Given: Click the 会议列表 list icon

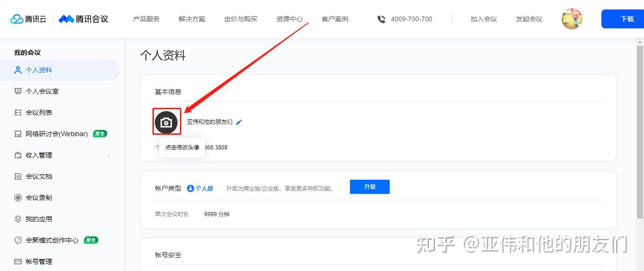Looking at the screenshot, I should pos(18,113).
